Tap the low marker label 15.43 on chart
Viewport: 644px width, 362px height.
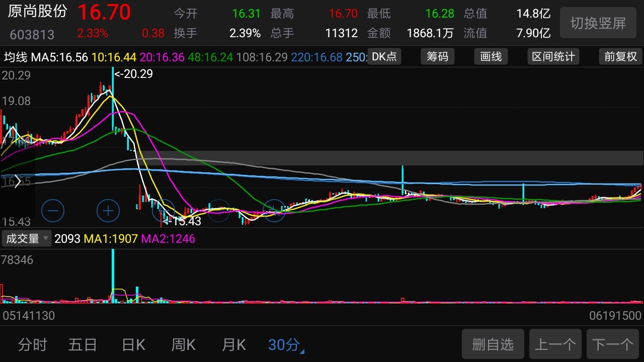(182, 221)
